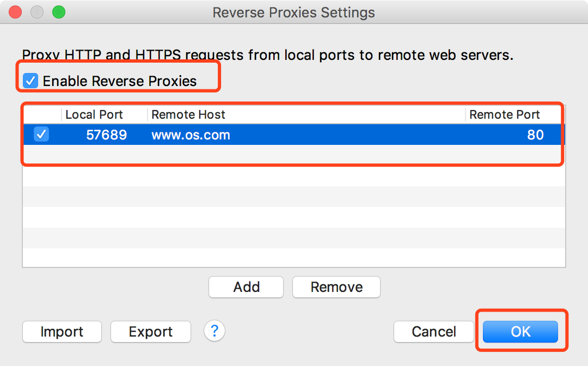The width and height of the screenshot is (588, 366).
Task: Export reverse proxy settings
Action: [x=151, y=332]
